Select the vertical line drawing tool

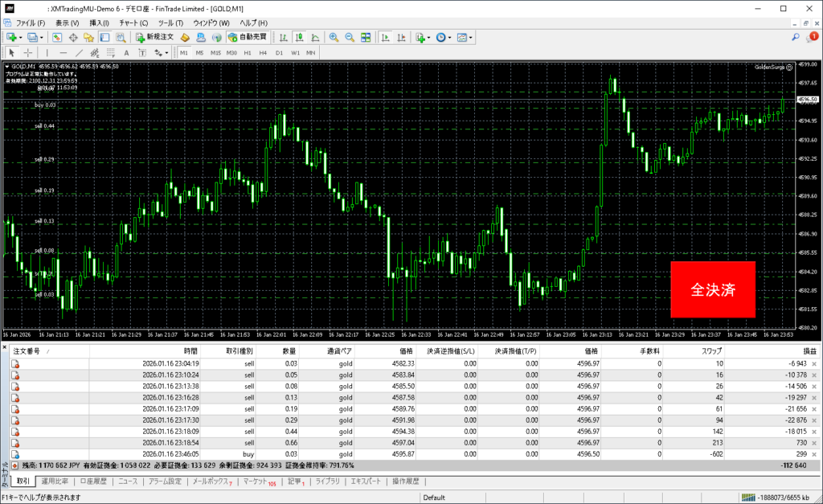[x=47, y=52]
